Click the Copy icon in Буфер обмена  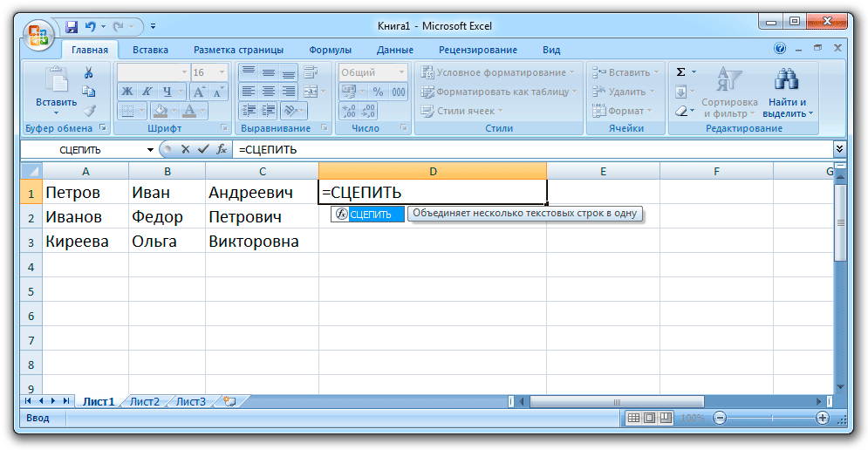[x=89, y=92]
